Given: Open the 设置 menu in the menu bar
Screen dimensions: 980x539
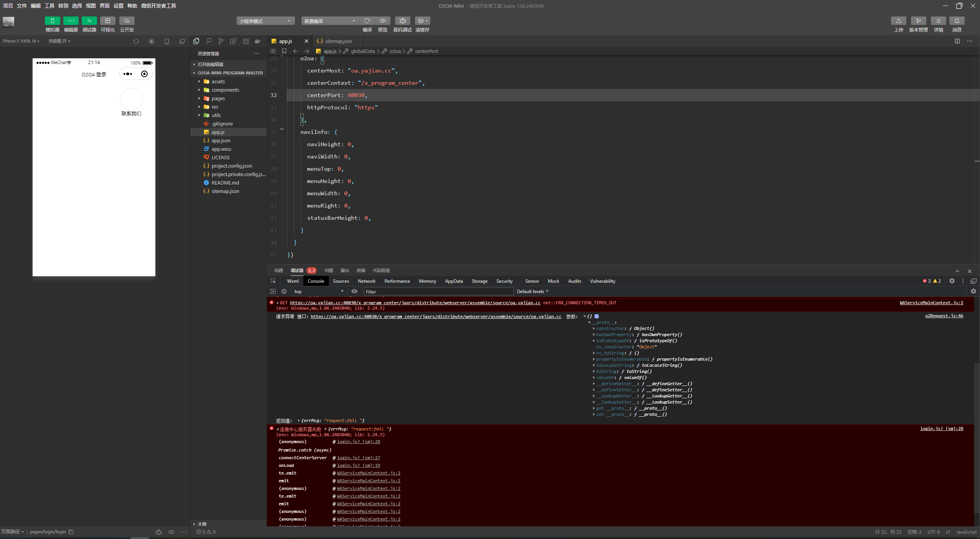Looking at the screenshot, I should [118, 6].
